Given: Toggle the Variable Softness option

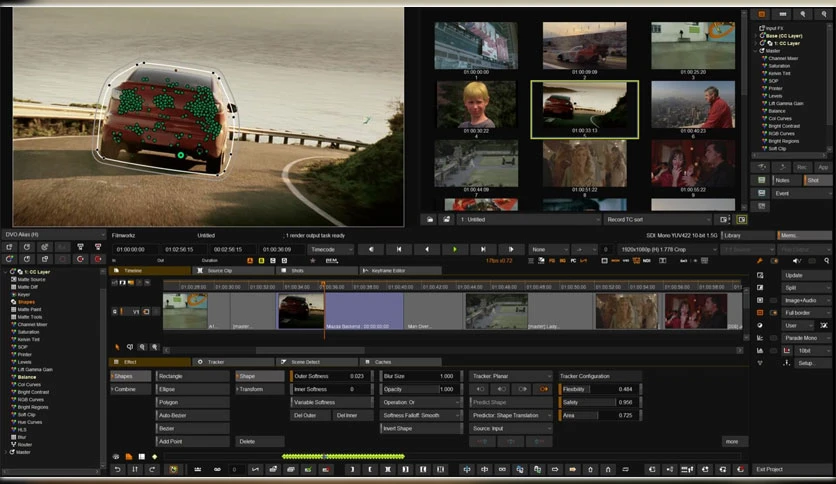Looking at the screenshot, I should [x=331, y=402].
